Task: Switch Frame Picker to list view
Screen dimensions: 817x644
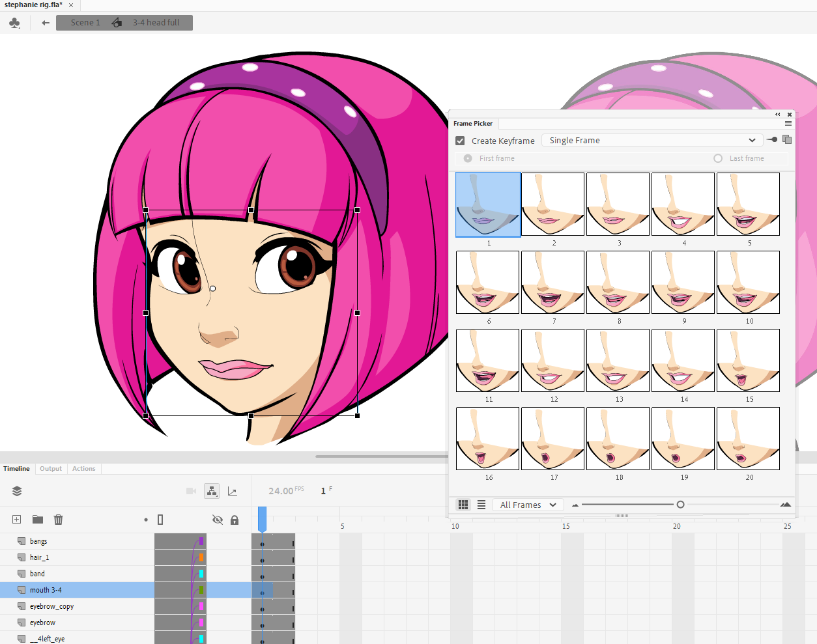Action: click(x=481, y=505)
